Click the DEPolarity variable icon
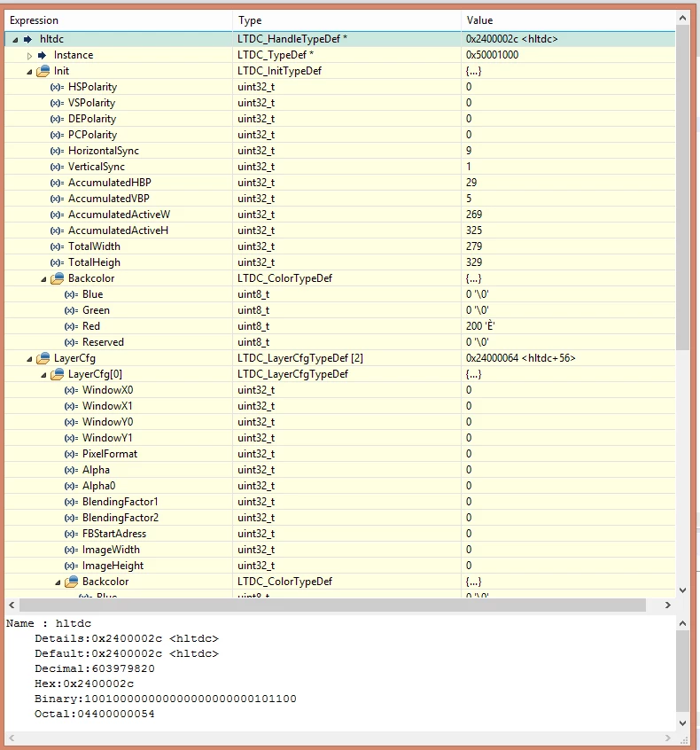Image resolution: width=700 pixels, height=750 pixels. click(57, 119)
